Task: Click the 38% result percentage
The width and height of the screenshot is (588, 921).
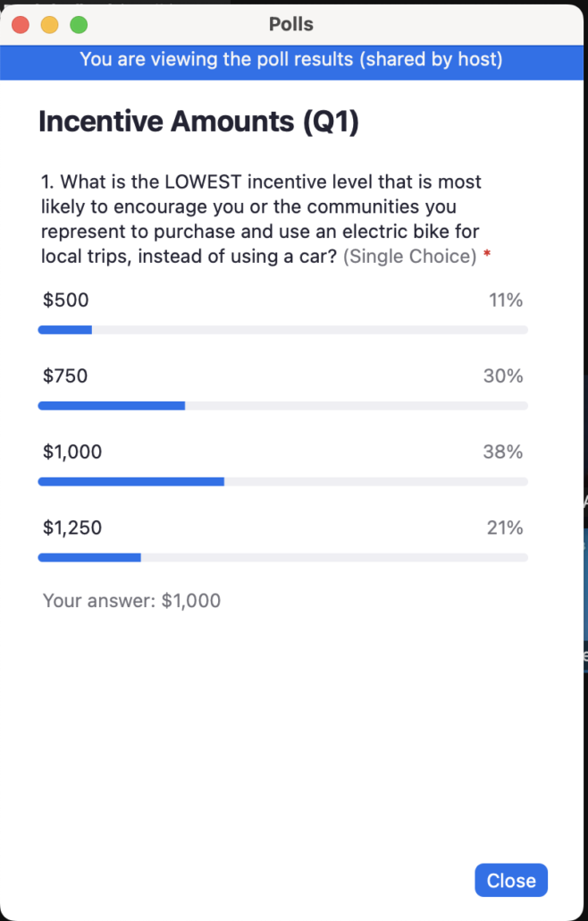Action: [x=505, y=452]
